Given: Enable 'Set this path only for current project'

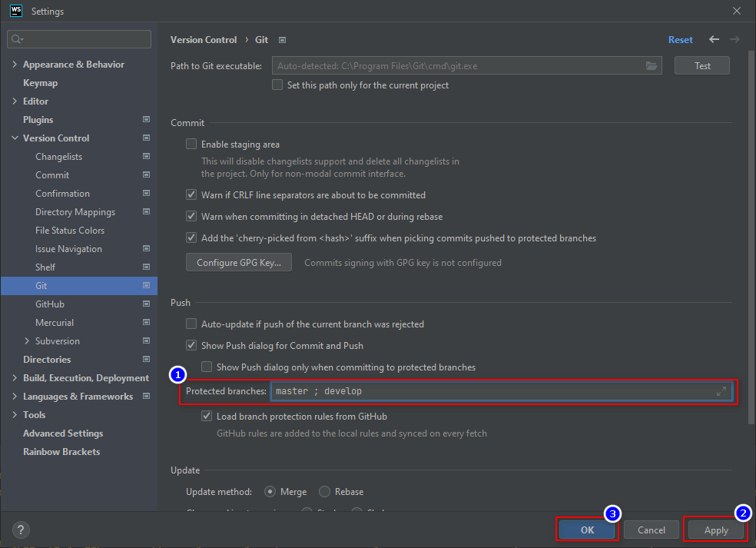Looking at the screenshot, I should pos(277,85).
